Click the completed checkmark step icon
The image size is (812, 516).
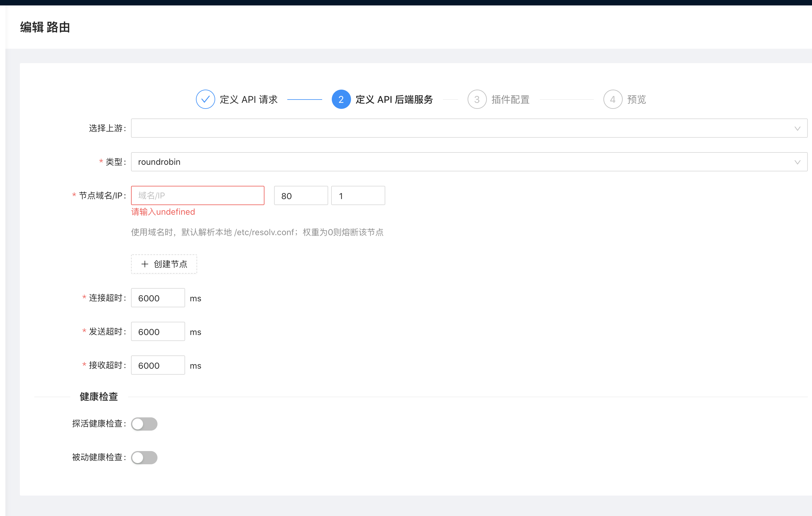[205, 99]
